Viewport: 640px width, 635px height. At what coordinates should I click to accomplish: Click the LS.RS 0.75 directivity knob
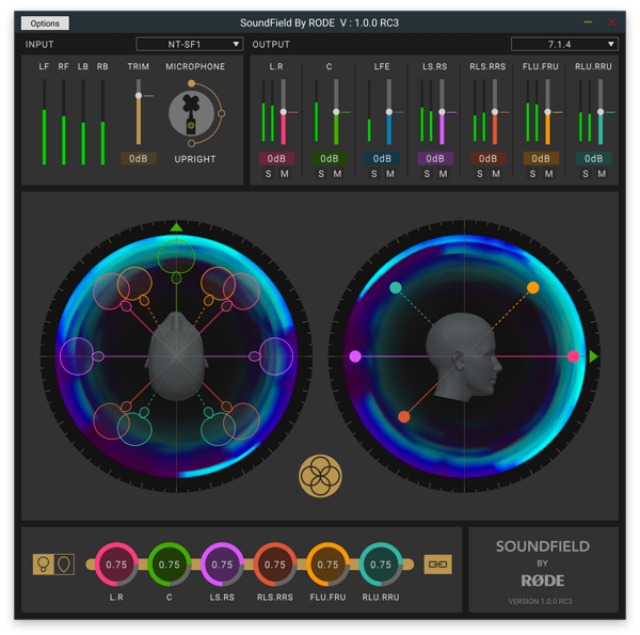pyautogui.click(x=222, y=564)
